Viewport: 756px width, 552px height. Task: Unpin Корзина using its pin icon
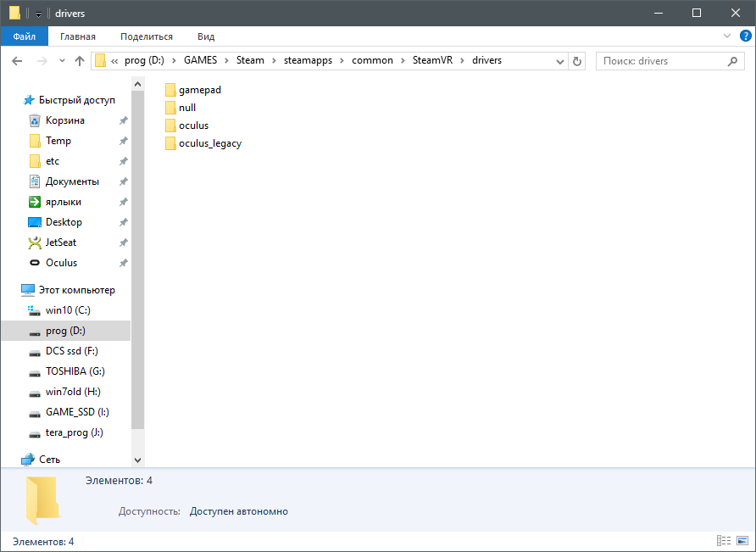coord(124,120)
